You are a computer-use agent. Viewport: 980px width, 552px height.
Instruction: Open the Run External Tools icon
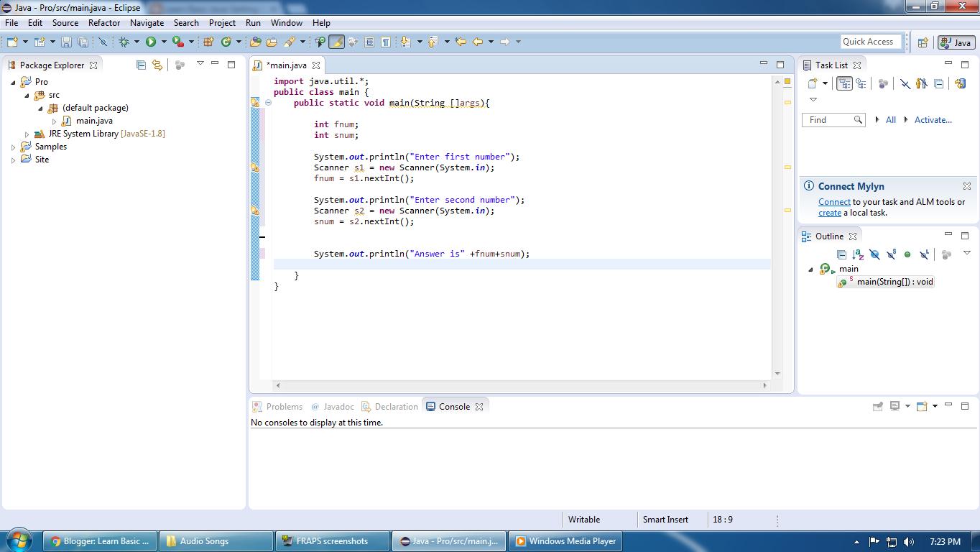tap(177, 42)
